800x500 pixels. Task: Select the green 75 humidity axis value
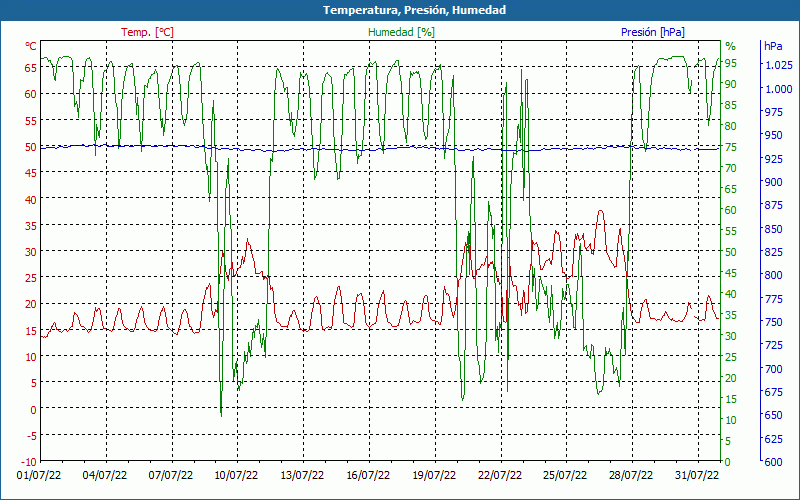click(x=731, y=147)
